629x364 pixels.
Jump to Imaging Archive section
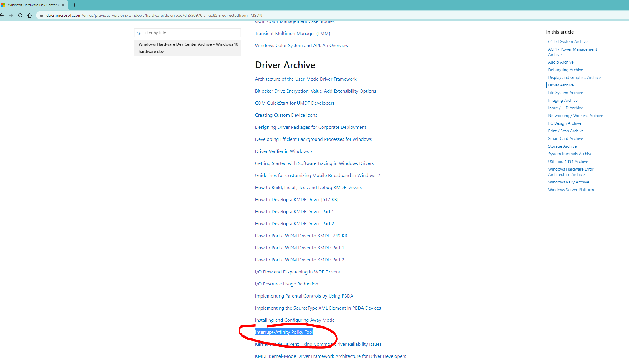click(563, 101)
